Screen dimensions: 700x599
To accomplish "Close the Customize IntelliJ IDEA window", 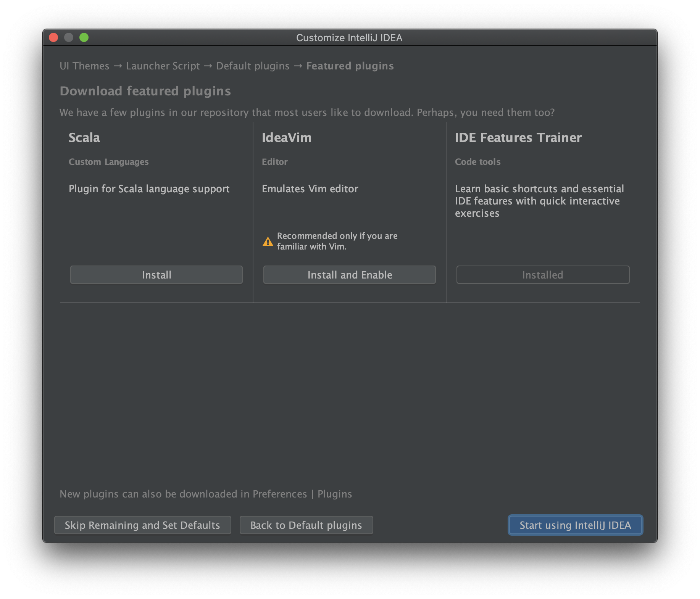I will 53,37.
